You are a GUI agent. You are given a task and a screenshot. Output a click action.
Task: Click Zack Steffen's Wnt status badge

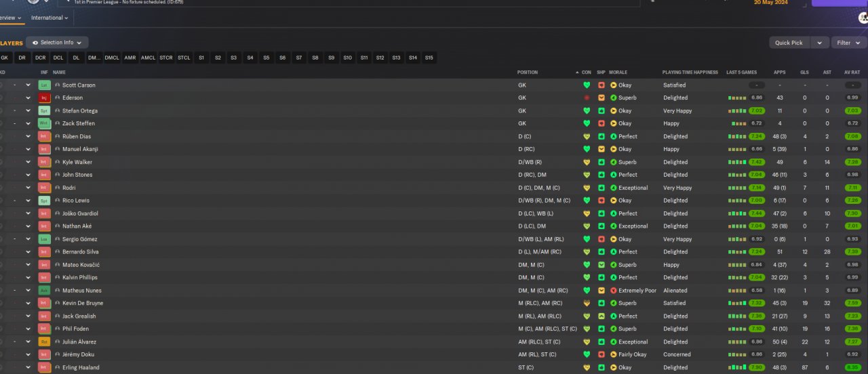44,124
